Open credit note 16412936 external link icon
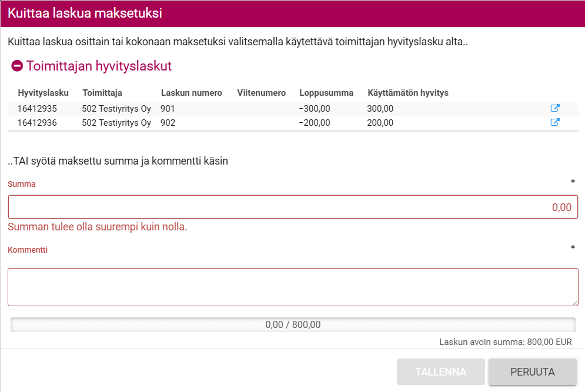The width and height of the screenshot is (585, 392). (x=554, y=122)
